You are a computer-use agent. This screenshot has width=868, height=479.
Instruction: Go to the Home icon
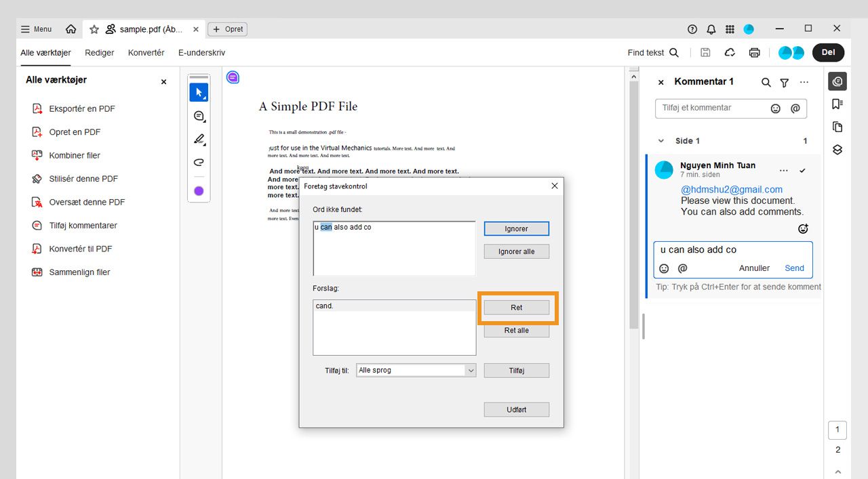point(71,29)
